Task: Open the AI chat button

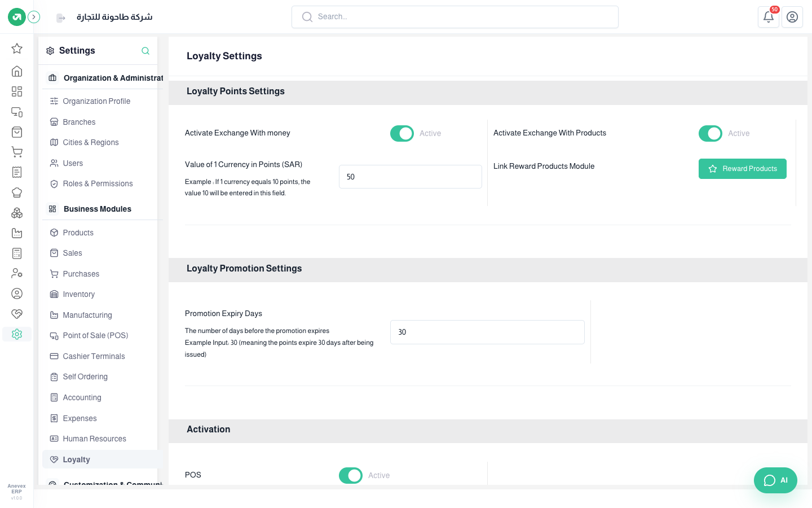Action: 775,480
